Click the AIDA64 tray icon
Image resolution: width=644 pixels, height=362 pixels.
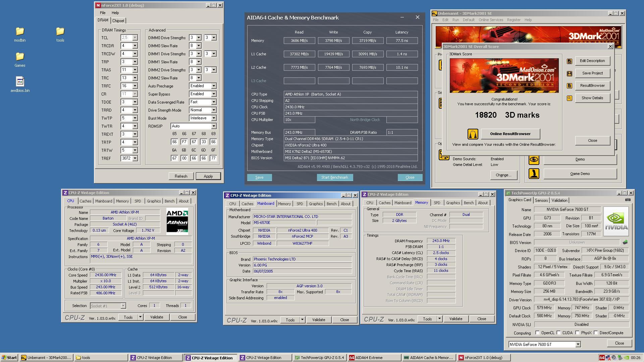[x=602, y=358]
